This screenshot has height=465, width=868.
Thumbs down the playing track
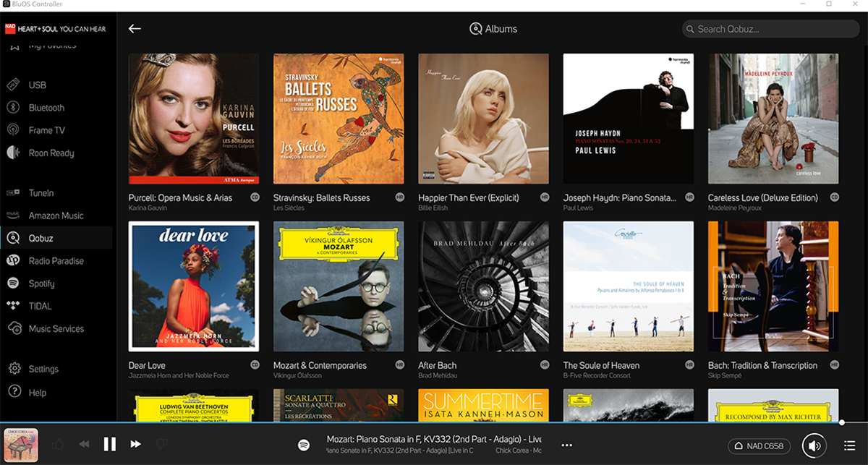tap(162, 444)
